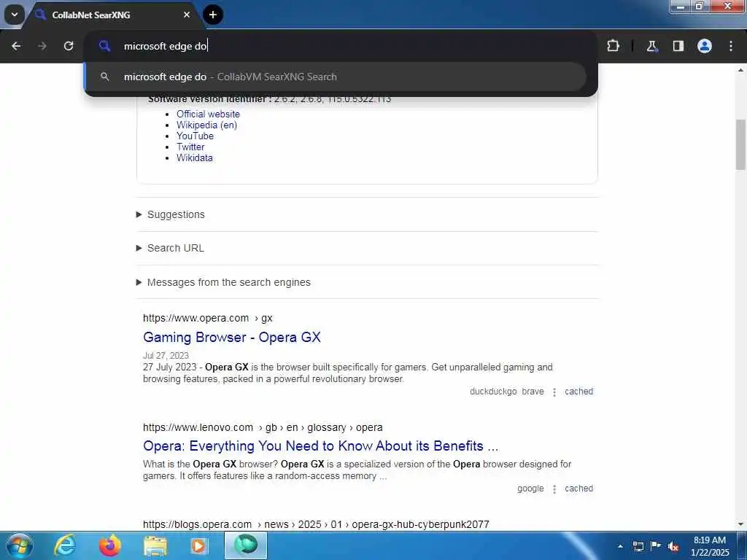
Task: Click the page vertical scrollbar thumb
Action: 740,144
